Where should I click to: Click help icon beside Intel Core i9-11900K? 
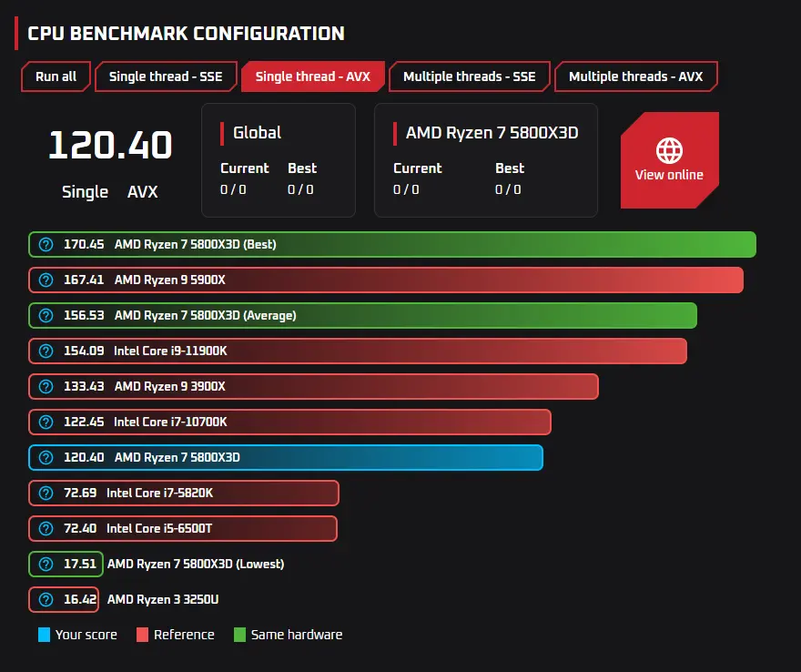[x=46, y=351]
